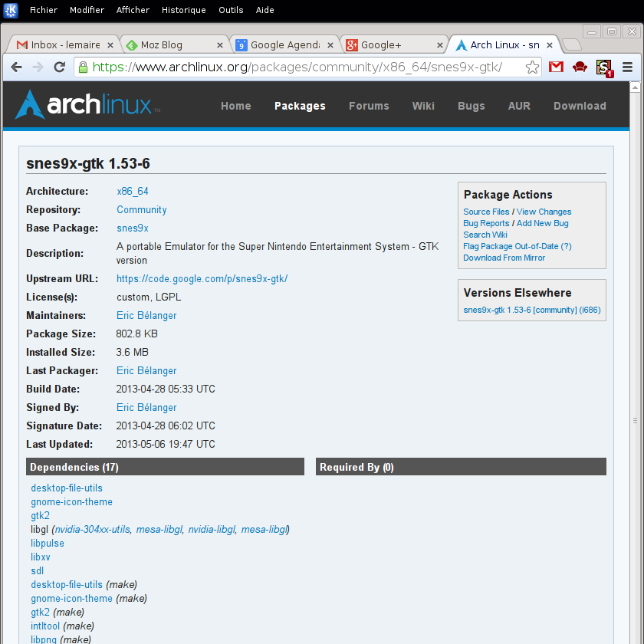Viewport: 644px width, 644px height.
Task: Open Bugs in Arch navigation
Action: (x=471, y=106)
